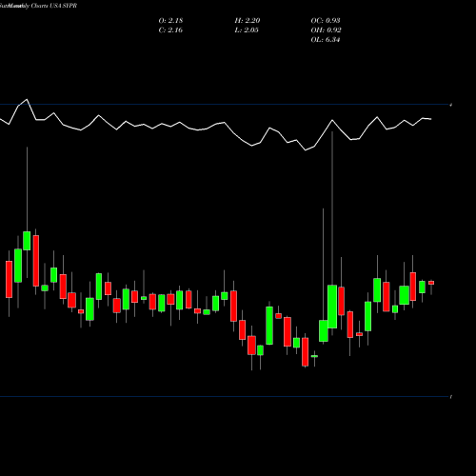This screenshot has width=476, height=476.
Task: Click the last small red candle on the right
Action: tap(431, 283)
